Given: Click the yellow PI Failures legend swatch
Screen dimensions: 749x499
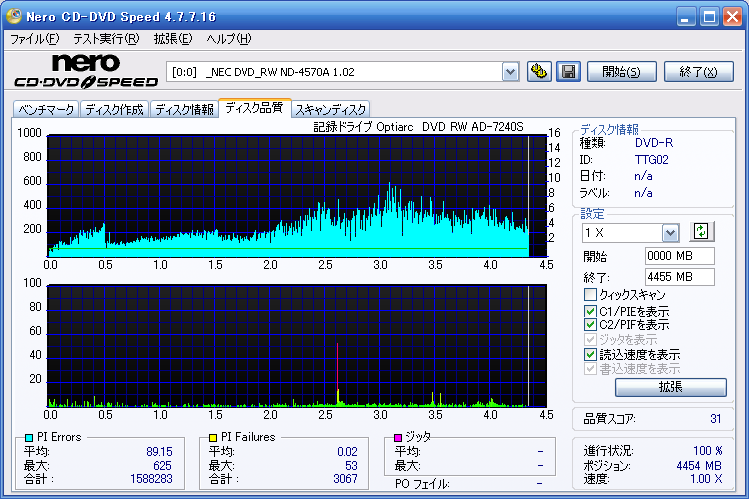Looking at the screenshot, I should click(213, 437).
